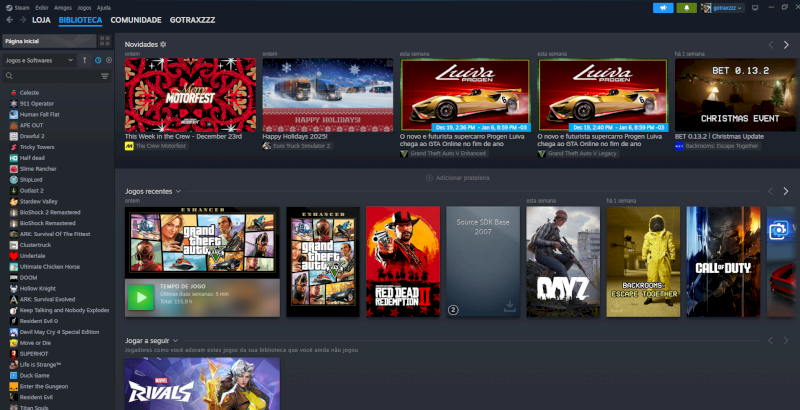This screenshot has height=410, width=800.
Task: Toggle ready-to-play games filter
Action: tap(109, 60)
